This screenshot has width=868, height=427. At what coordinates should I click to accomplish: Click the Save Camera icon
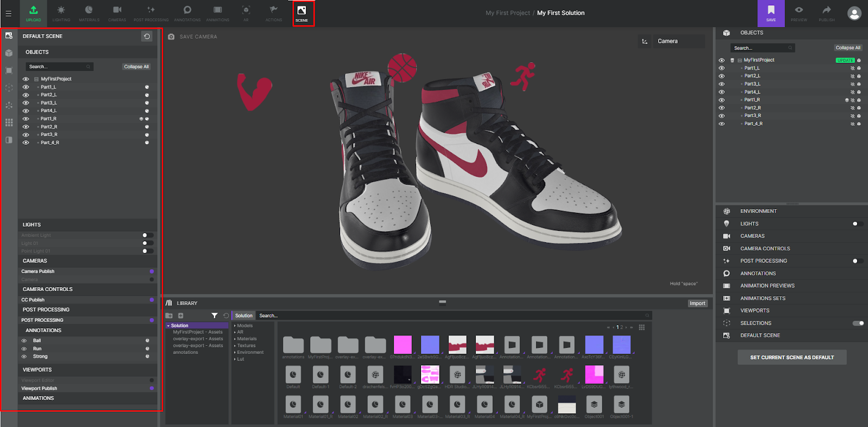tap(171, 37)
